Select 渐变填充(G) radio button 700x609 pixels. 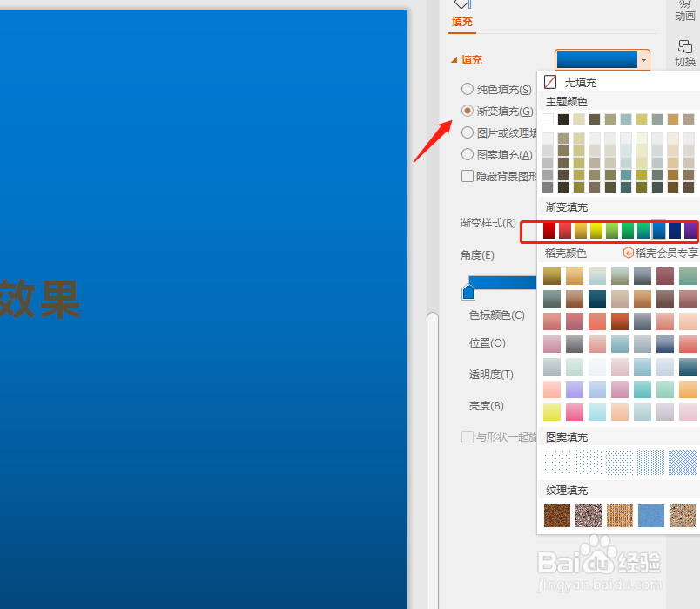click(468, 111)
